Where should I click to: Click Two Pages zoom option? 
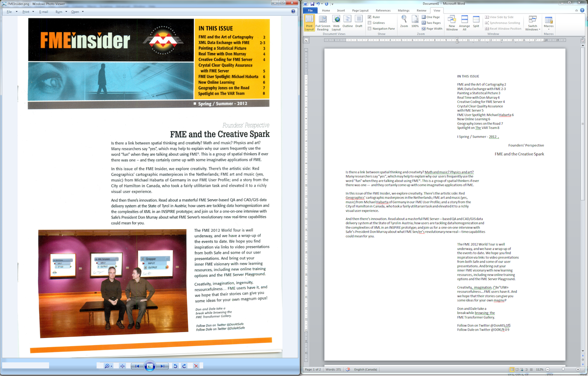point(431,23)
